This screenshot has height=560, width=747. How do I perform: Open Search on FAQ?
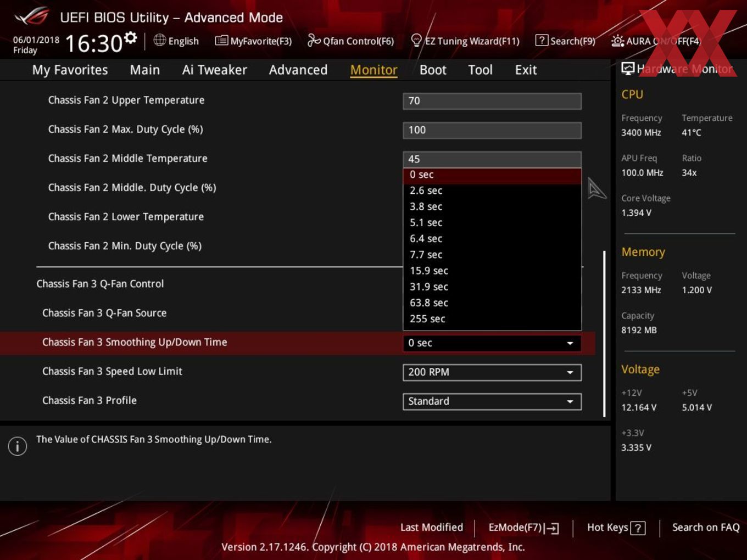[706, 527]
